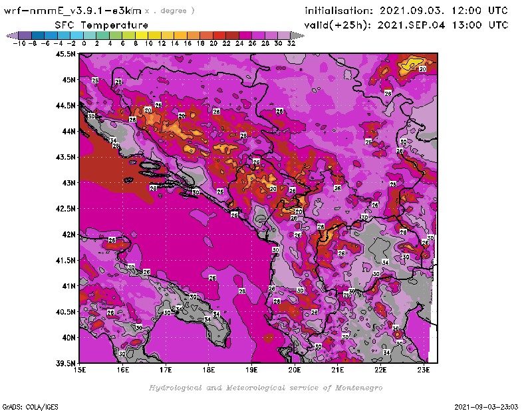Click the '23E' longitude label
532x411 pixels.
[x=424, y=370]
